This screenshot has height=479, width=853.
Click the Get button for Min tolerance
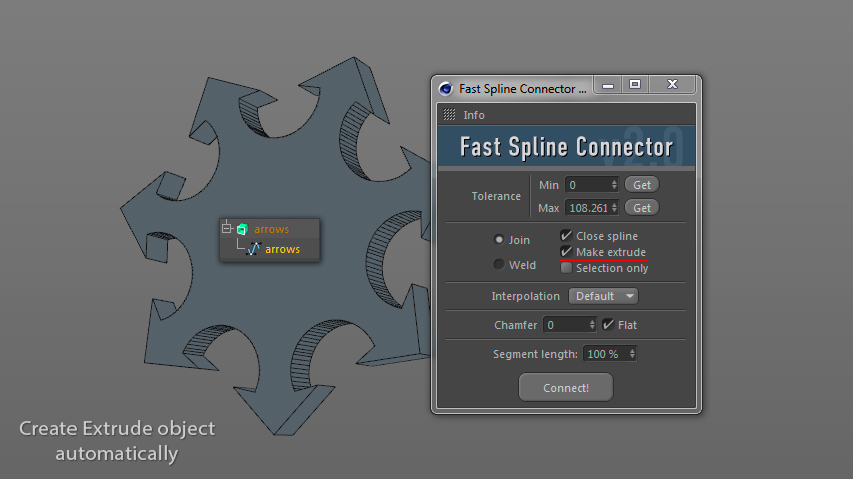(x=642, y=185)
